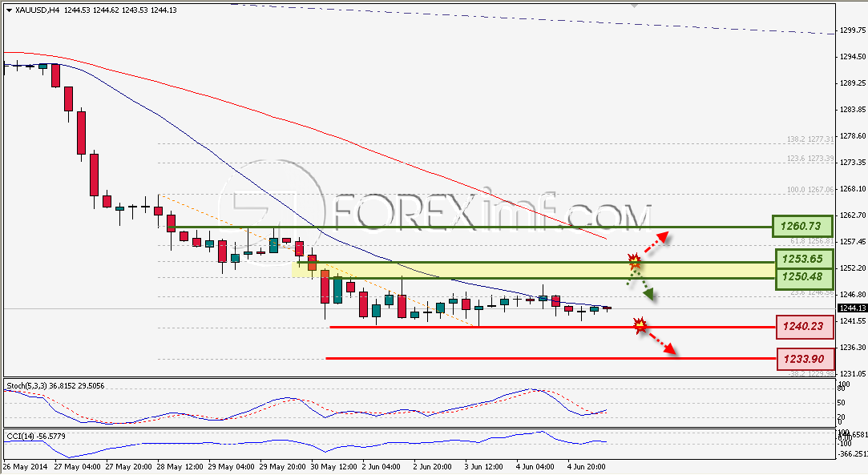Click the time axis label 30 May 12:00
The width and height of the screenshot is (868, 475).
pyautogui.click(x=334, y=467)
